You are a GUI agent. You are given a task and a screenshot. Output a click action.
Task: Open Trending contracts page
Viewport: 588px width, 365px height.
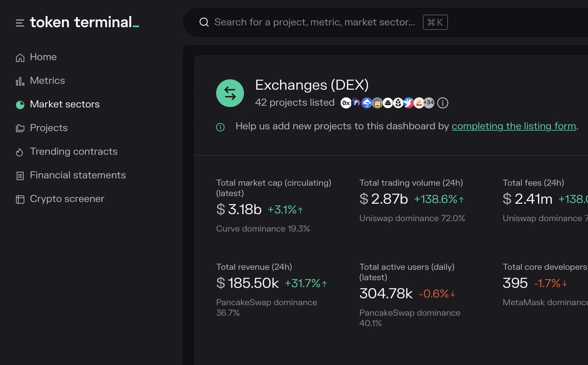(x=74, y=152)
